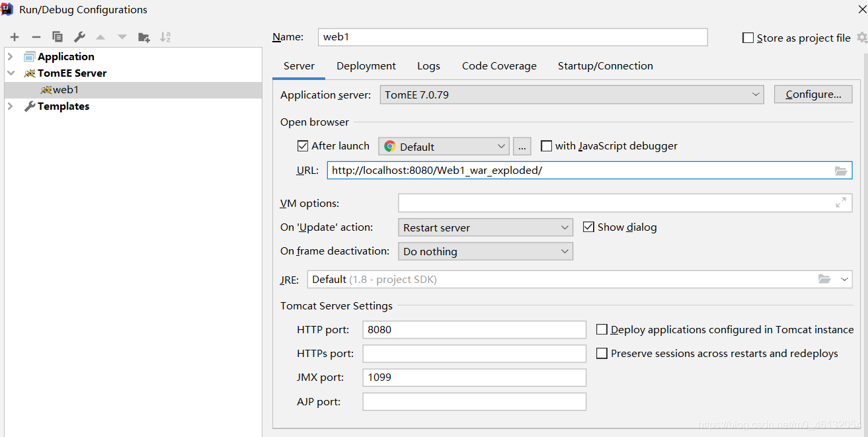
Task: Click the Templates wrench icon in tree
Action: (30, 106)
